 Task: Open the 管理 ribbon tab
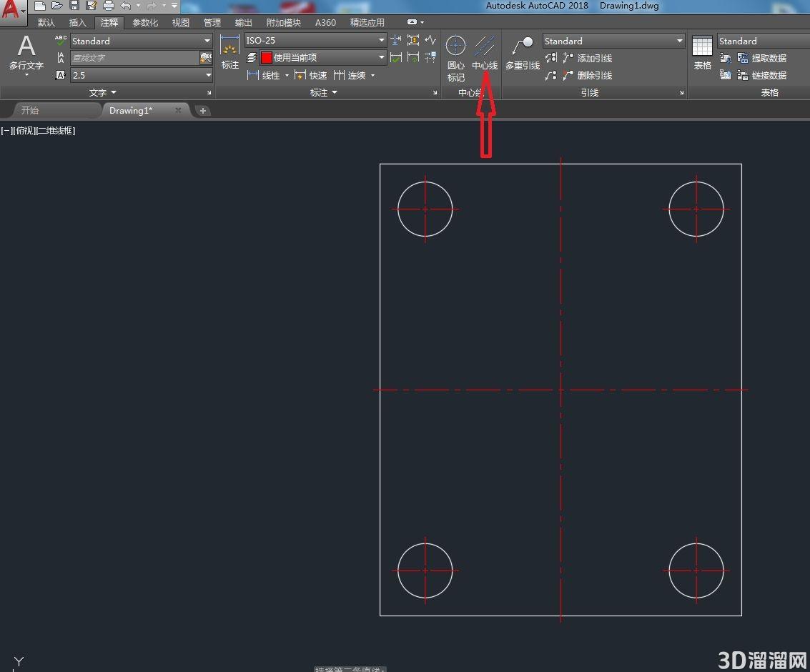click(212, 22)
